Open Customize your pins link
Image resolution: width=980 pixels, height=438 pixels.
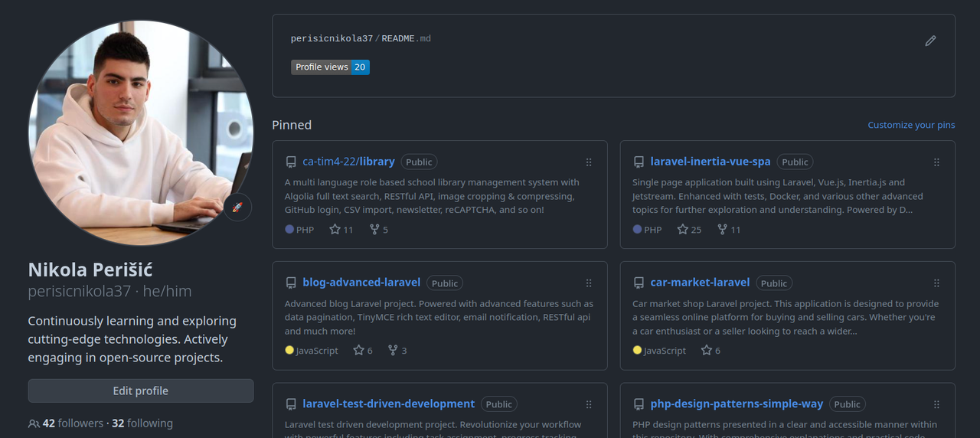click(911, 125)
